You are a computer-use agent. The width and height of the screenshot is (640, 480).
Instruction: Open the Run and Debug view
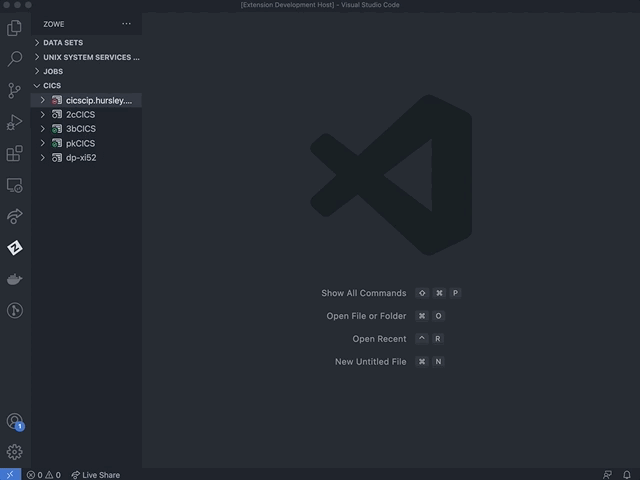pos(15,122)
